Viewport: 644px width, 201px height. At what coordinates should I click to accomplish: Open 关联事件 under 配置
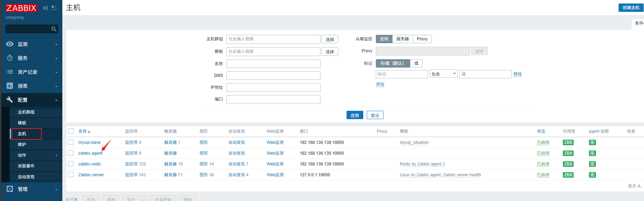click(x=26, y=166)
